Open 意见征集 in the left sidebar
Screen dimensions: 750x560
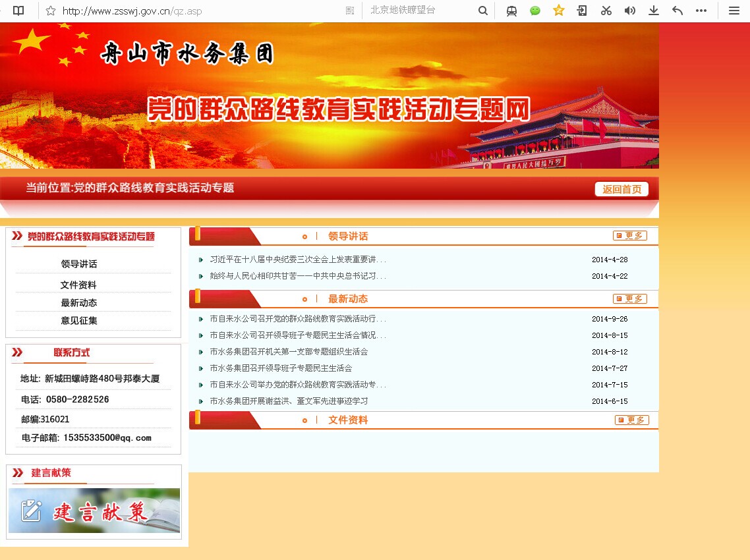click(79, 321)
